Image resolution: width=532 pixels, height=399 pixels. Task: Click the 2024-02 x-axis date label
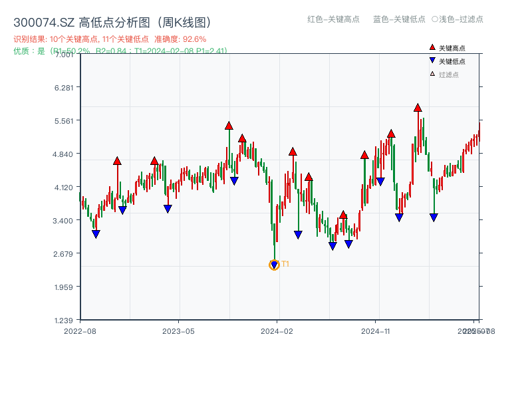[277, 331]
